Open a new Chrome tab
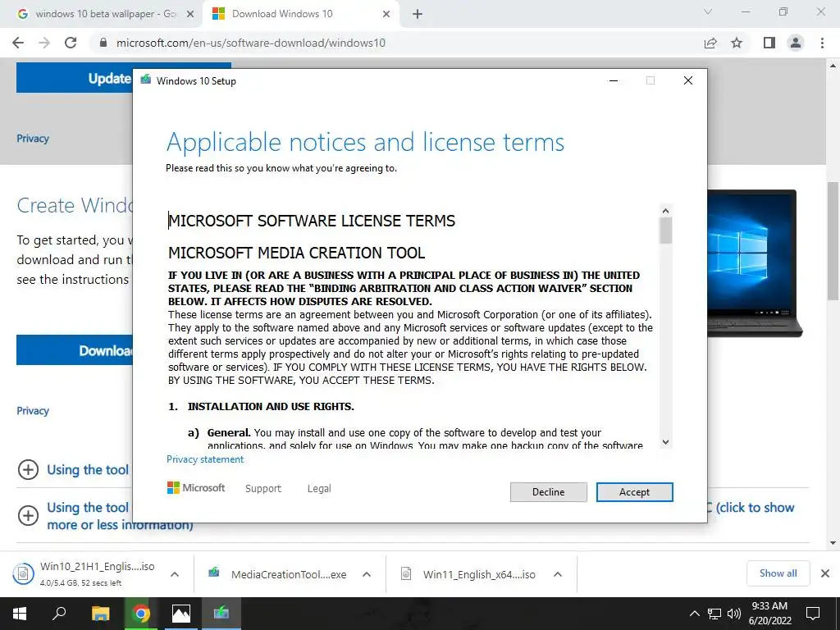Screen dimensions: 840x630 pyautogui.click(x=418, y=15)
